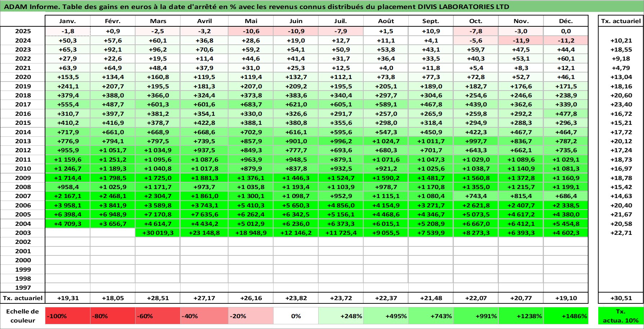Screen dimensions: 644x329
Task: Select the empty January 2003 cell
Action: coord(68,233)
